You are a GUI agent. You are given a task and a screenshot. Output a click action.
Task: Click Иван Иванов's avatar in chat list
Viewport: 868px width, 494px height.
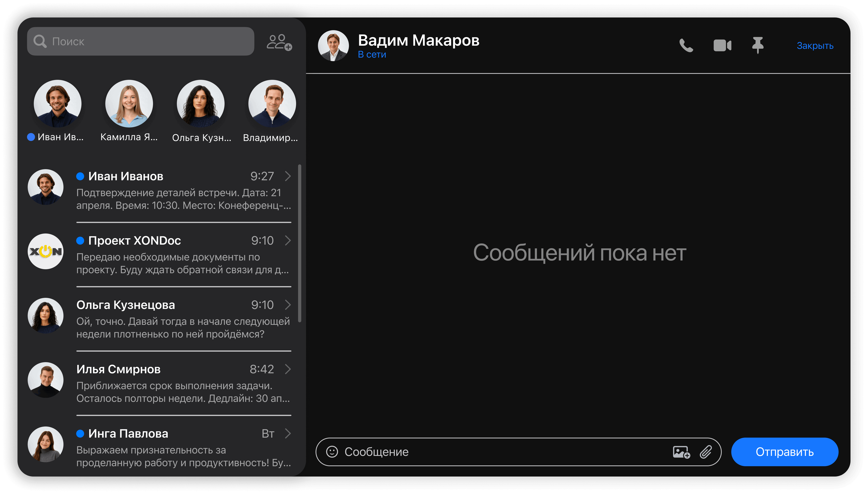tap(46, 187)
